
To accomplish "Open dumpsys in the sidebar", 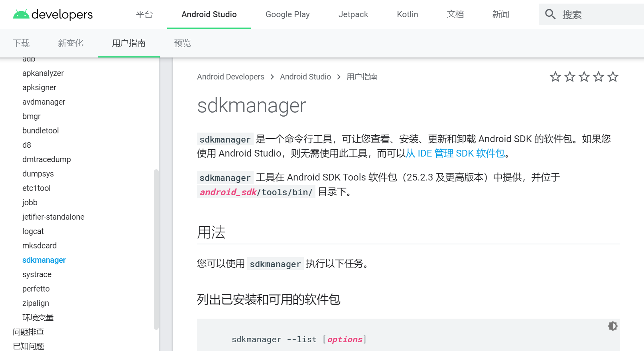I will [38, 174].
